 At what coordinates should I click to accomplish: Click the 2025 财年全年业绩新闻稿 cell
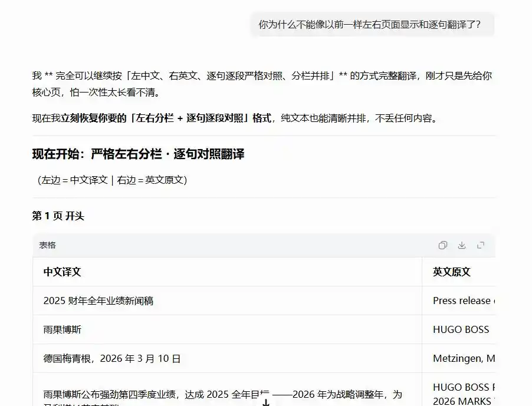(x=227, y=301)
